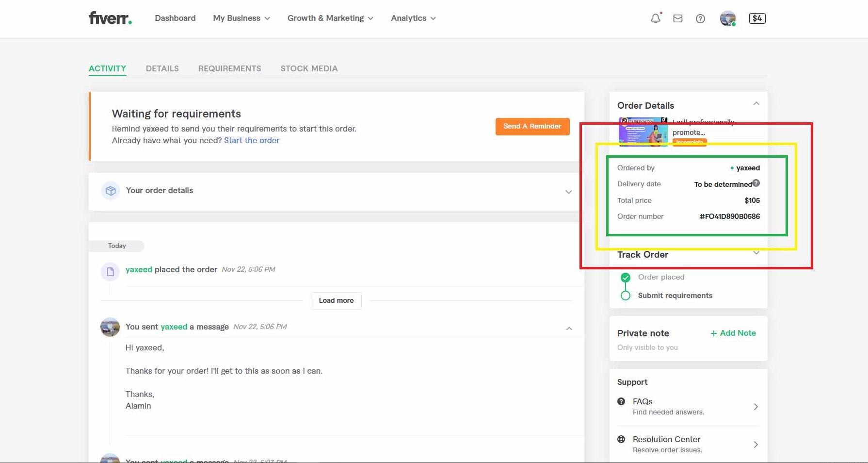
Task: Expand the Analytics menu
Action: [x=413, y=18]
